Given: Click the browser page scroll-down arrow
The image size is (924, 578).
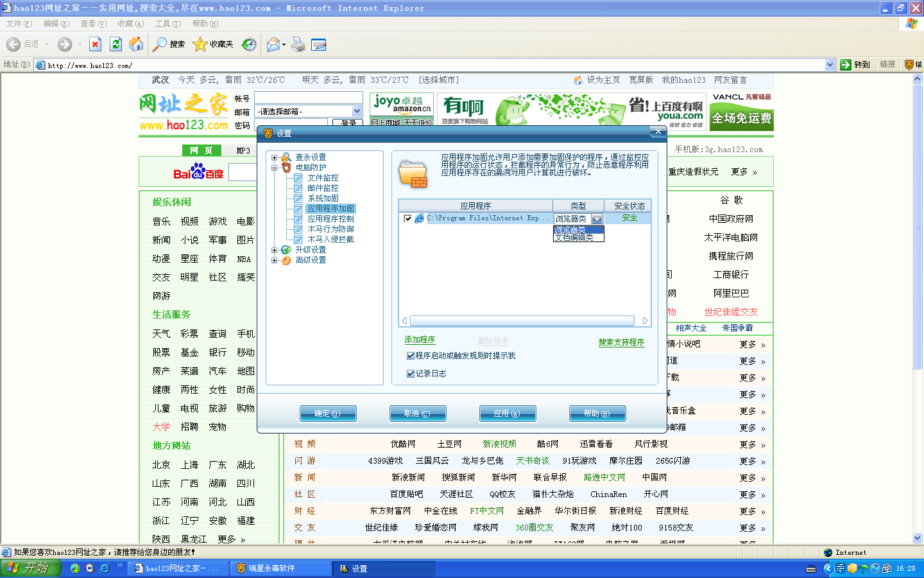Looking at the screenshot, I should [x=918, y=538].
